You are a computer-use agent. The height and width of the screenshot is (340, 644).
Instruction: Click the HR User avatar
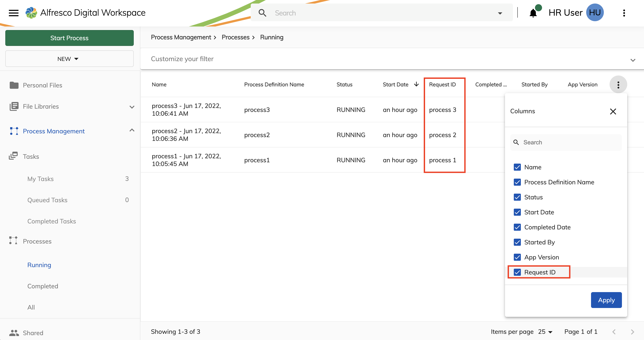(595, 13)
